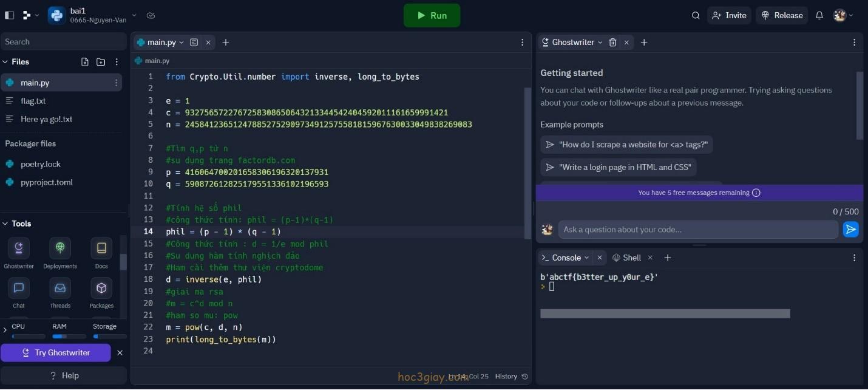Expand the CPU RAM Storage resources panel

coord(5,330)
